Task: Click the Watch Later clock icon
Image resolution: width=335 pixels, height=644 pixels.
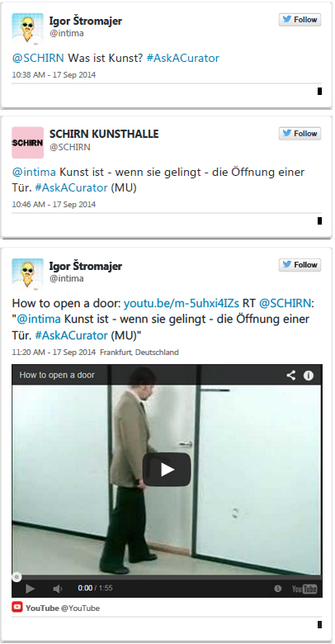Action: tap(278, 589)
